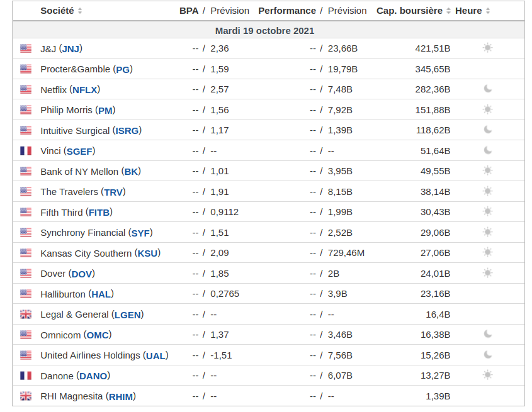
Task: Open the BK ticker link
Action: 131,172
